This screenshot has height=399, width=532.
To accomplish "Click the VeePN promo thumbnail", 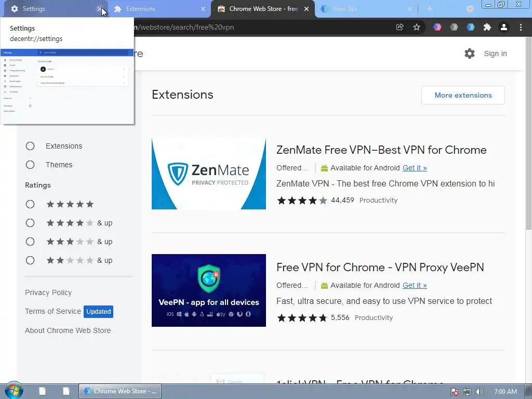I will click(209, 290).
